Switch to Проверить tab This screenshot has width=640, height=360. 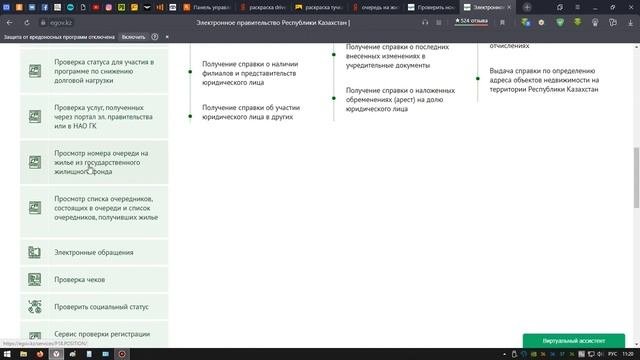(x=431, y=7)
